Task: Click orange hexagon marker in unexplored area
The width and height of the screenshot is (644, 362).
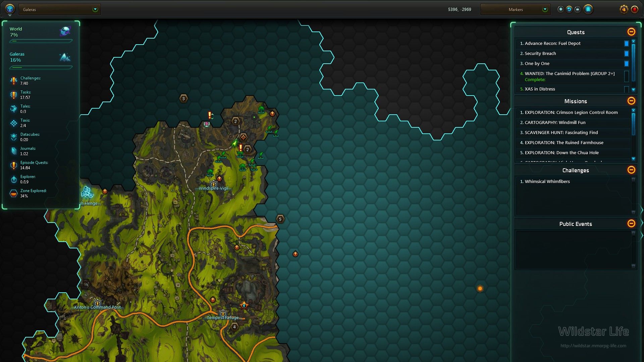Action: click(480, 289)
